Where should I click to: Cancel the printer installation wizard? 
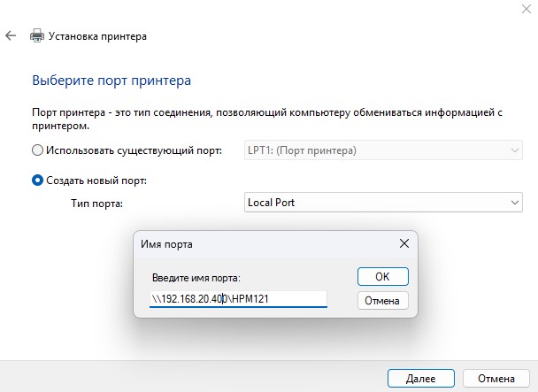click(496, 379)
